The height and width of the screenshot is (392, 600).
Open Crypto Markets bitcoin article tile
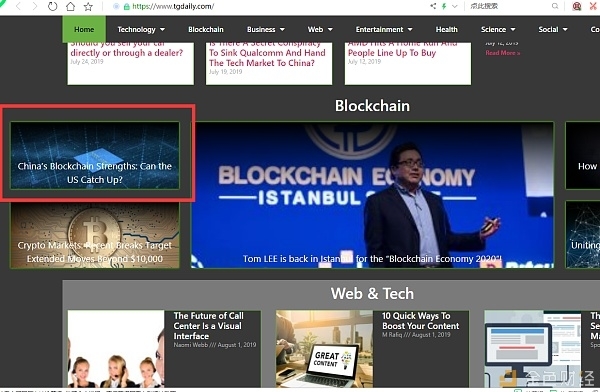95,235
